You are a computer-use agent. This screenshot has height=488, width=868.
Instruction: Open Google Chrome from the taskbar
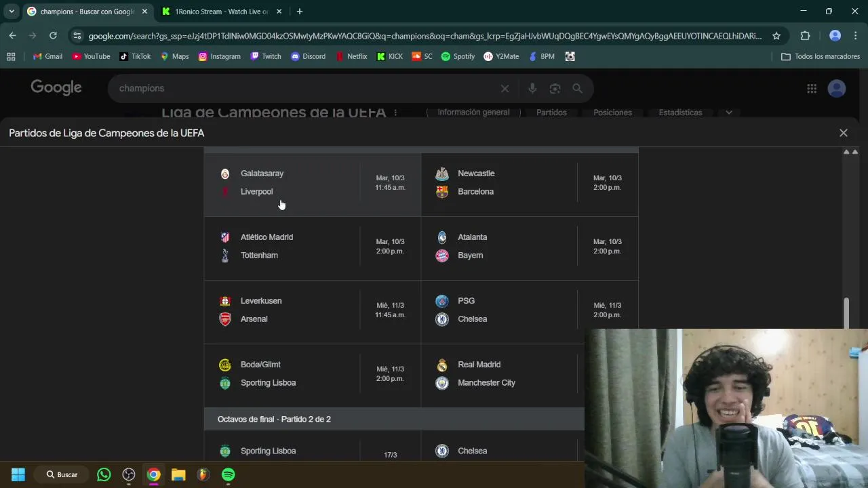tap(154, 474)
